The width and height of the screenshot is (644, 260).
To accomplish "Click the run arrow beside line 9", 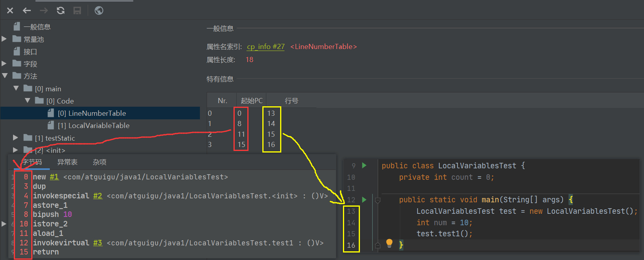I will tap(364, 166).
